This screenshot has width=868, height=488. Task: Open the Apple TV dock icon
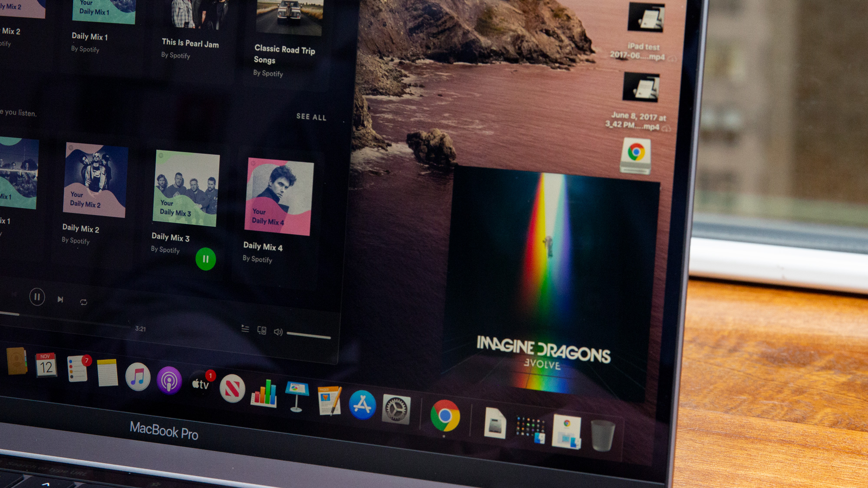tap(201, 384)
